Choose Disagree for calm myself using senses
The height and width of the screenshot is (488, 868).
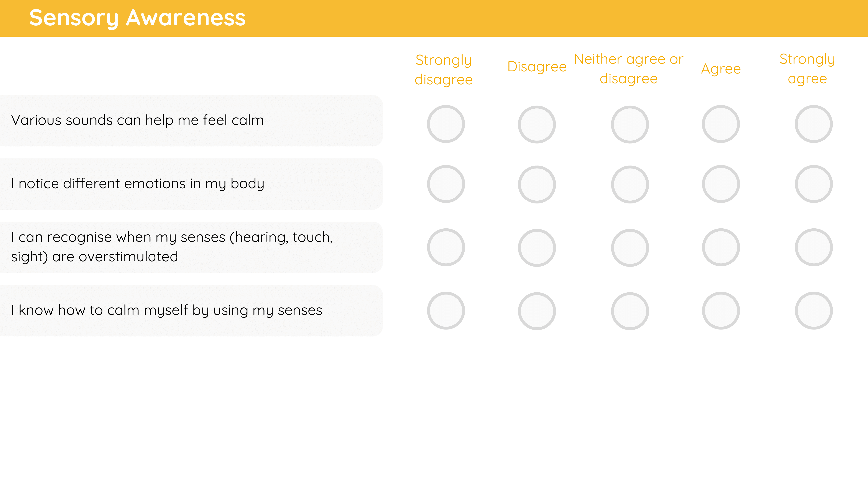pyautogui.click(x=537, y=311)
